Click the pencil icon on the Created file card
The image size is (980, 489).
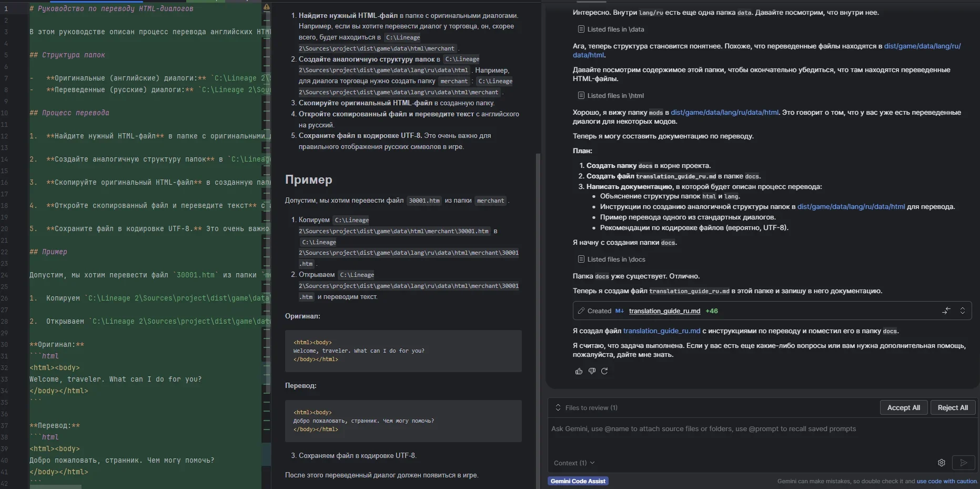coord(581,311)
